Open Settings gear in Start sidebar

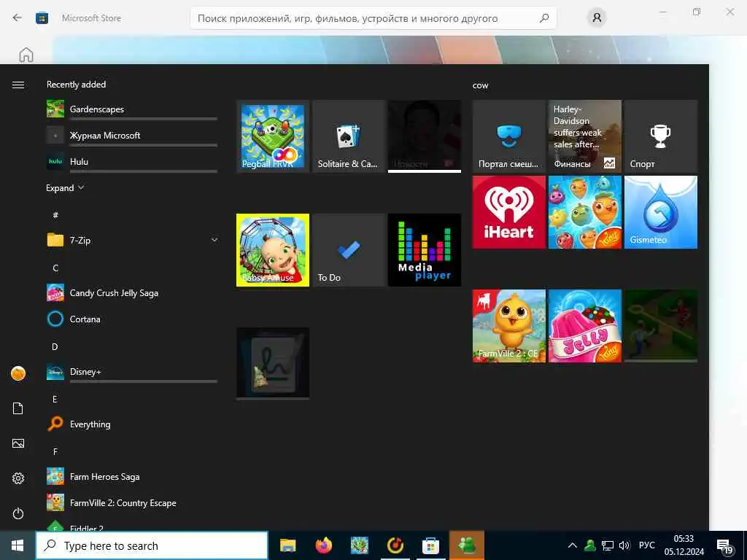(18, 478)
